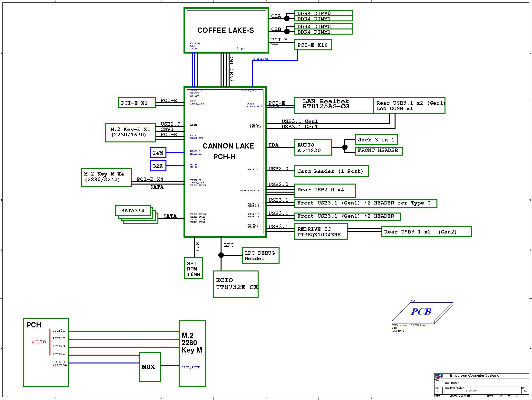Click the PCI-E X16 slot block
Viewport: 532px width, 400px height.
pos(313,45)
